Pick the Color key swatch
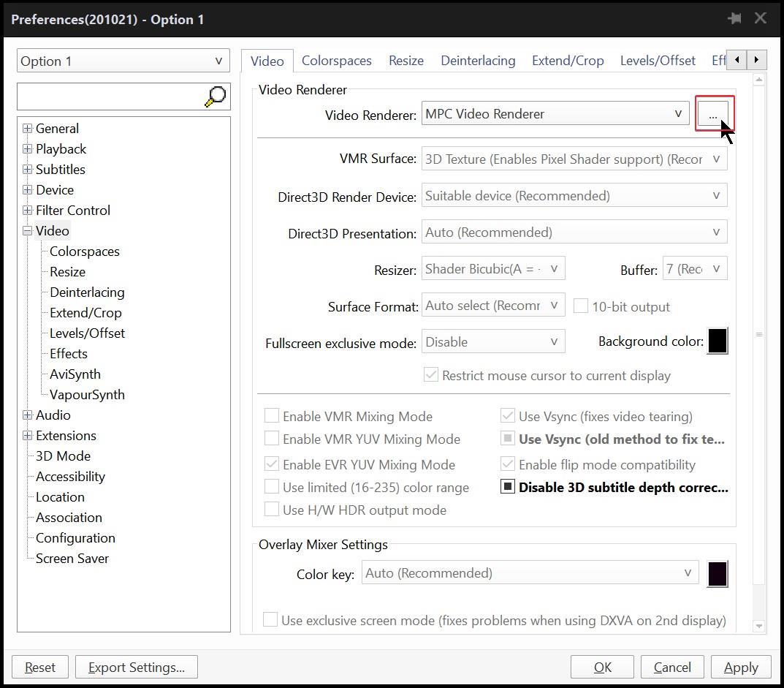Image resolution: width=784 pixels, height=688 pixels. pyautogui.click(x=718, y=574)
